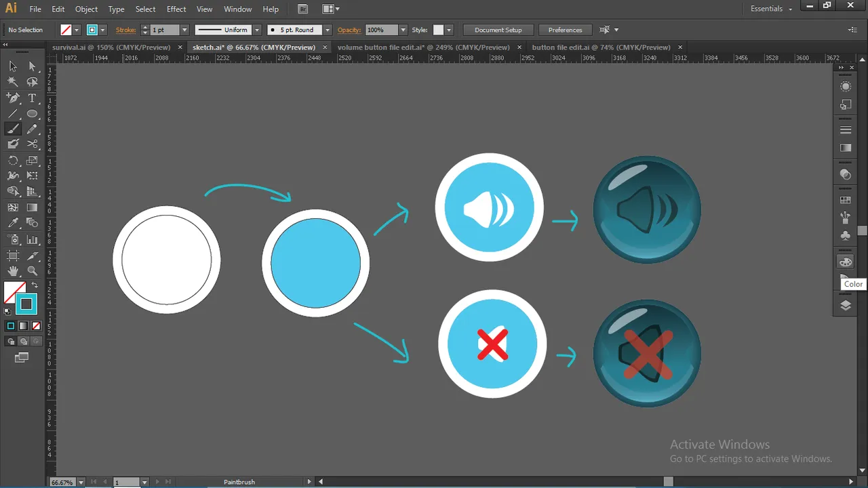This screenshot has height=488, width=868.
Task: Select the Hand tool
Action: tap(13, 271)
